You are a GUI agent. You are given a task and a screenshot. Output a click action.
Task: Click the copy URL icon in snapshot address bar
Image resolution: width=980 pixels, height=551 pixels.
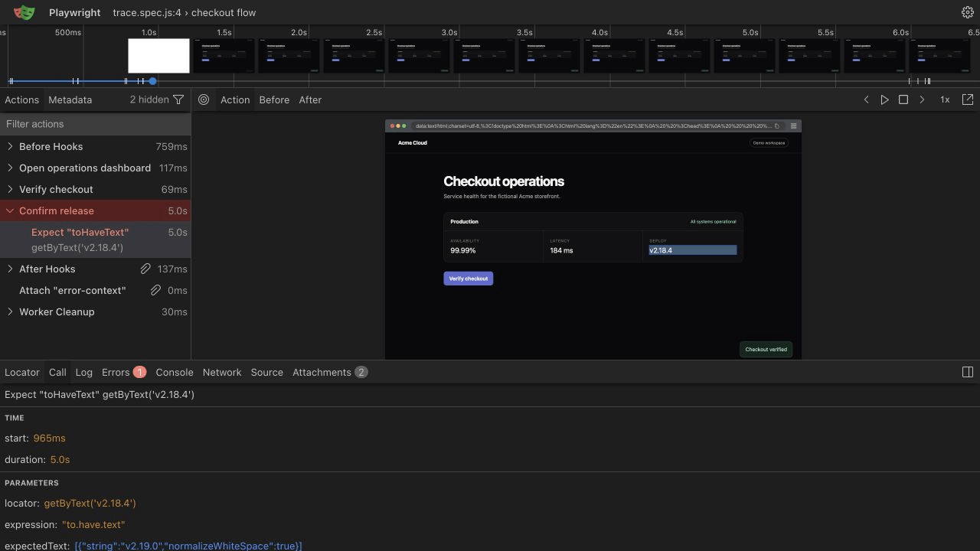(777, 126)
